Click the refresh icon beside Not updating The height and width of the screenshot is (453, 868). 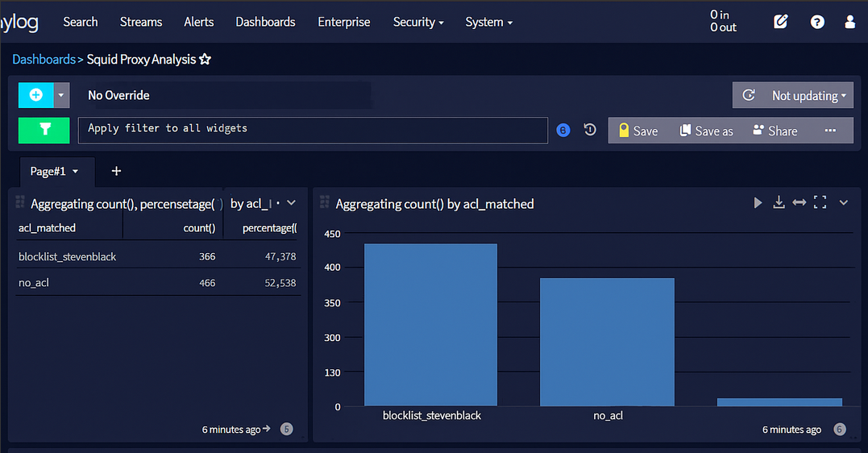coord(749,95)
